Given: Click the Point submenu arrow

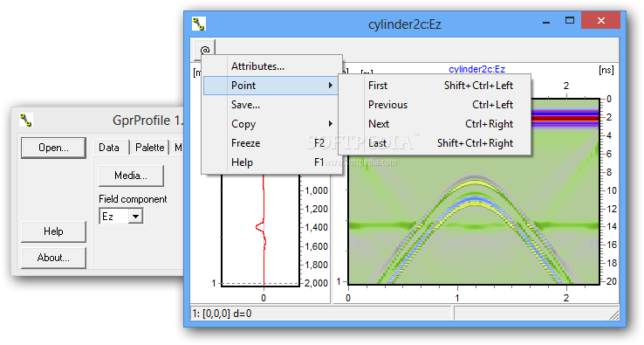Looking at the screenshot, I should pyautogui.click(x=330, y=85).
